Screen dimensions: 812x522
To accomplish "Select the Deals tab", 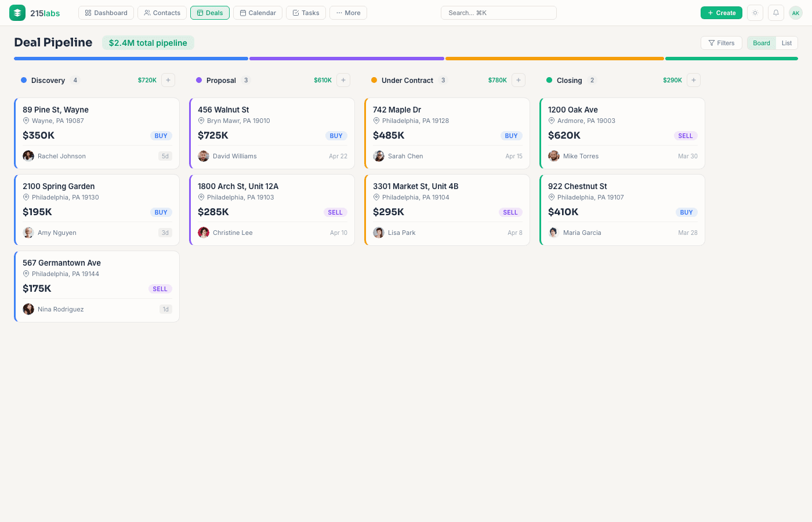I will 210,12.
